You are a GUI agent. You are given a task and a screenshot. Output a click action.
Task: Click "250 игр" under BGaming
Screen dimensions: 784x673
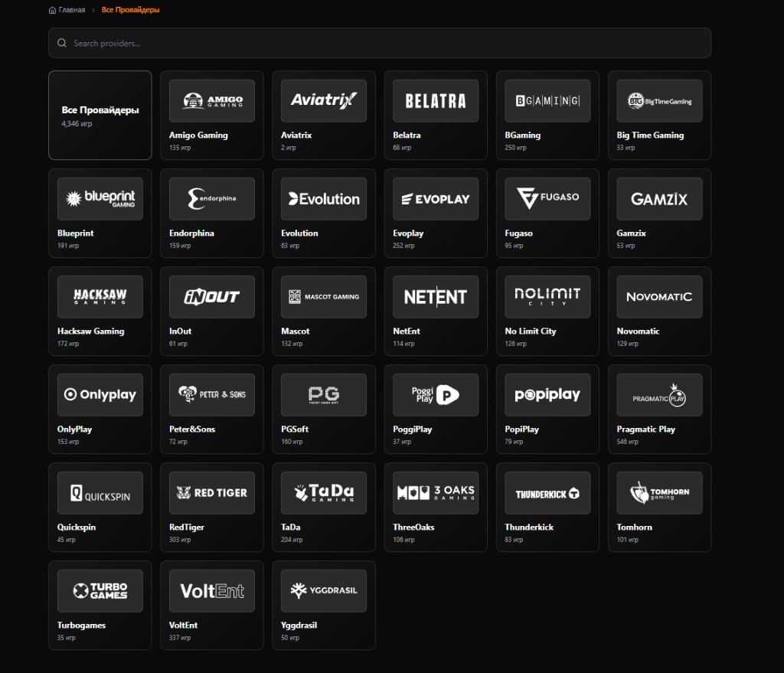pyautogui.click(x=515, y=148)
